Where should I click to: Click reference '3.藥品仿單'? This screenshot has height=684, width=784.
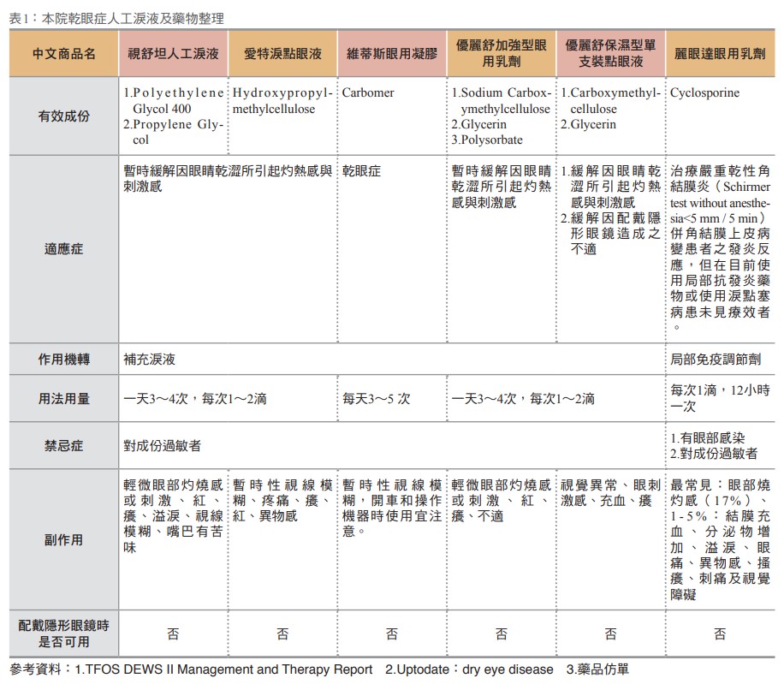point(597,669)
